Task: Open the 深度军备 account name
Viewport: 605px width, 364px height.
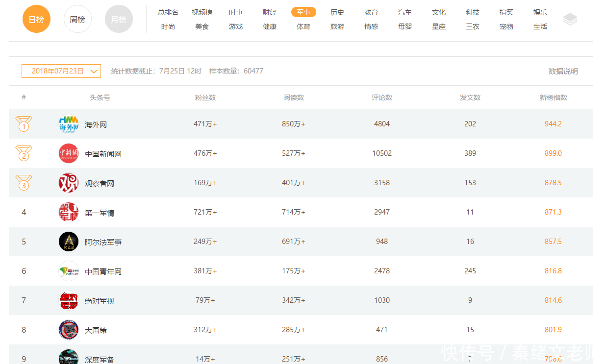Action: pyautogui.click(x=100, y=360)
